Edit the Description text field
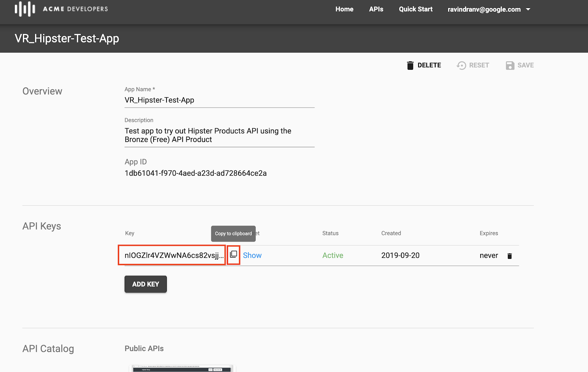Screen dimensions: 588x372 [219, 135]
